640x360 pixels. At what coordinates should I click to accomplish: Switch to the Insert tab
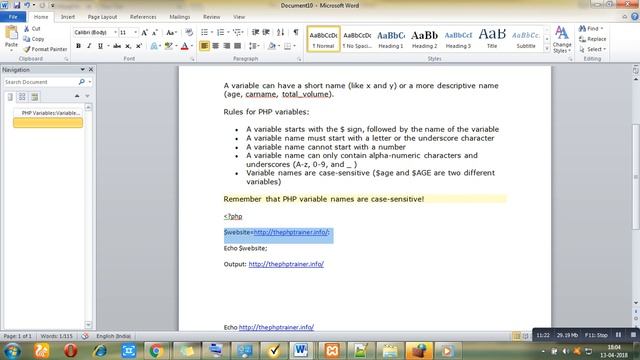point(68,17)
